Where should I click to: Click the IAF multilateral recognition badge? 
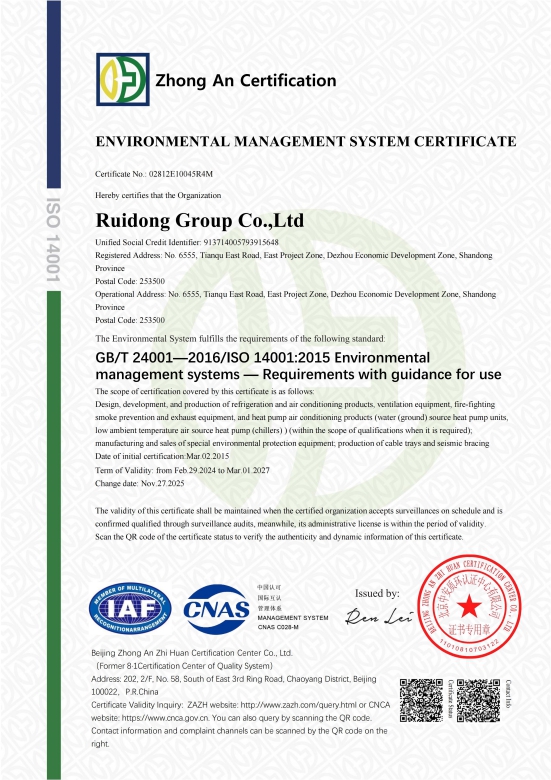(130, 608)
